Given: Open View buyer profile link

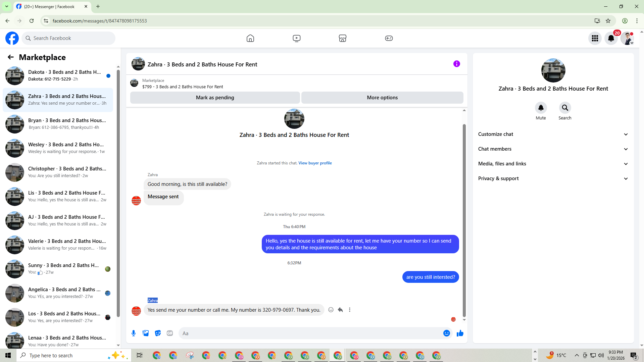Looking at the screenshot, I should 315,163.
